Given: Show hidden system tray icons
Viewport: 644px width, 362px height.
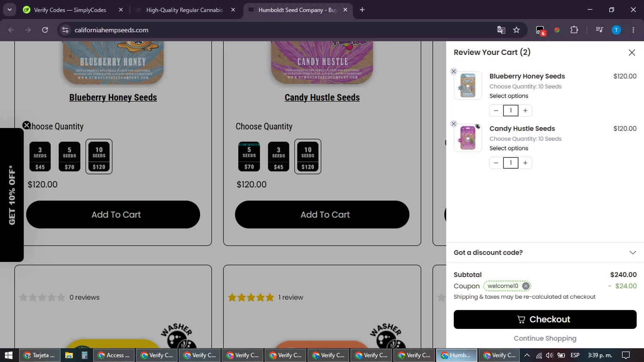Looking at the screenshot, I should [x=527, y=355].
